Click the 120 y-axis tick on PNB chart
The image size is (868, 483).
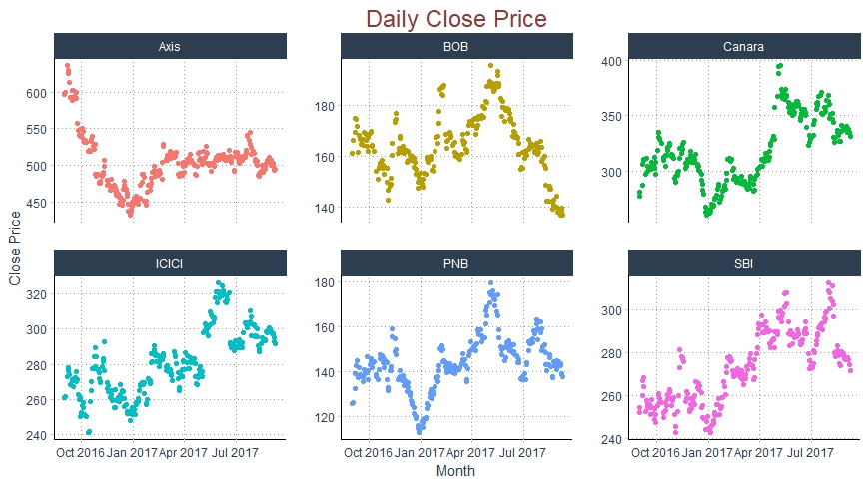pyautogui.click(x=323, y=417)
